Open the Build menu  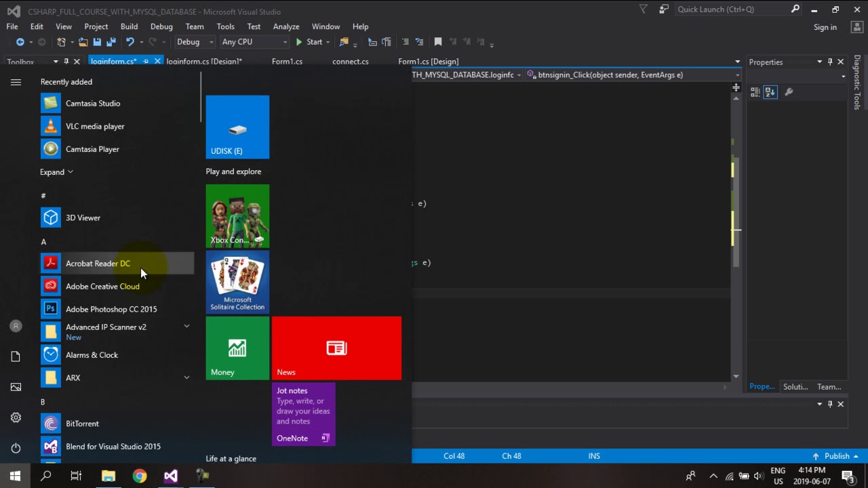[129, 26]
